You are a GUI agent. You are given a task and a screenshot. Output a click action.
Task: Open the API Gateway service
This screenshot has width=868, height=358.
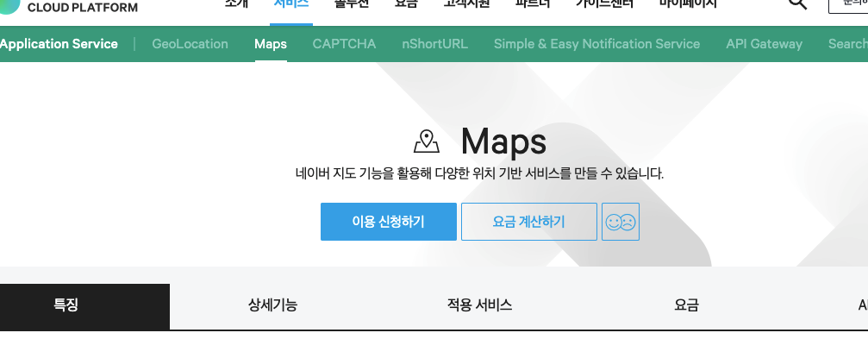pyautogui.click(x=764, y=44)
